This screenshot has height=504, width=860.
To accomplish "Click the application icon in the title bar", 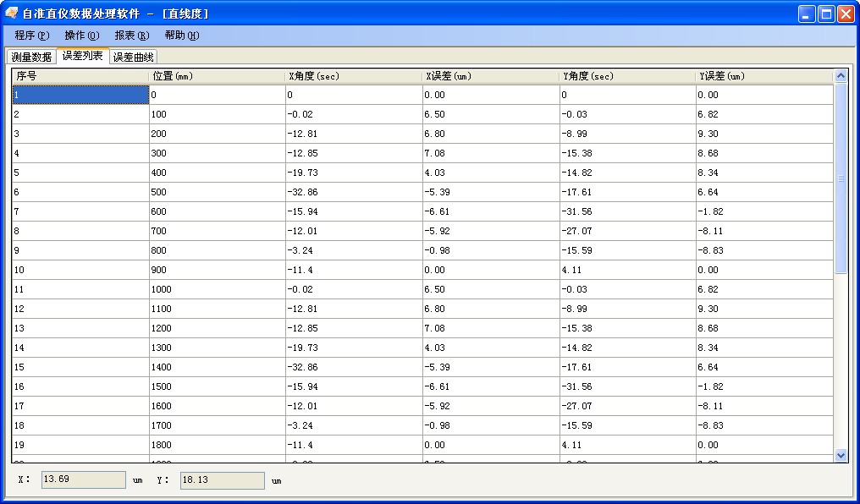I will 12,14.
